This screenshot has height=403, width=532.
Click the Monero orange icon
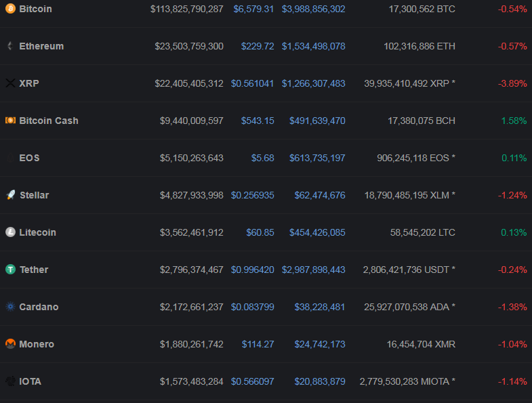pyautogui.click(x=10, y=344)
